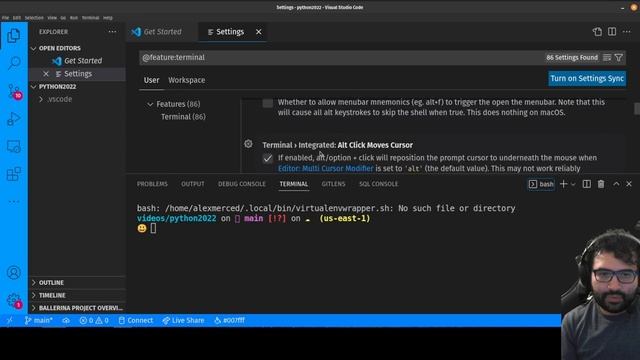Synchronize changes cloud icon in status bar
Viewport: 640px width, 360px height.
click(x=66, y=320)
